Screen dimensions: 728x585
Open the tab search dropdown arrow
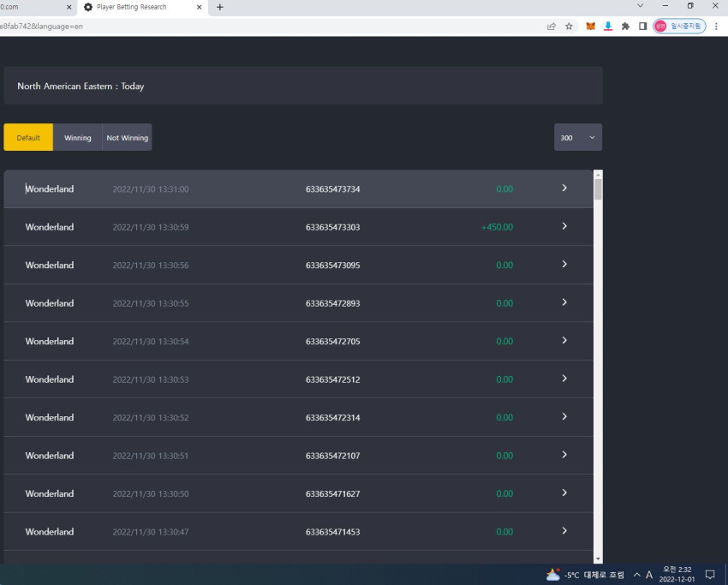point(640,6)
